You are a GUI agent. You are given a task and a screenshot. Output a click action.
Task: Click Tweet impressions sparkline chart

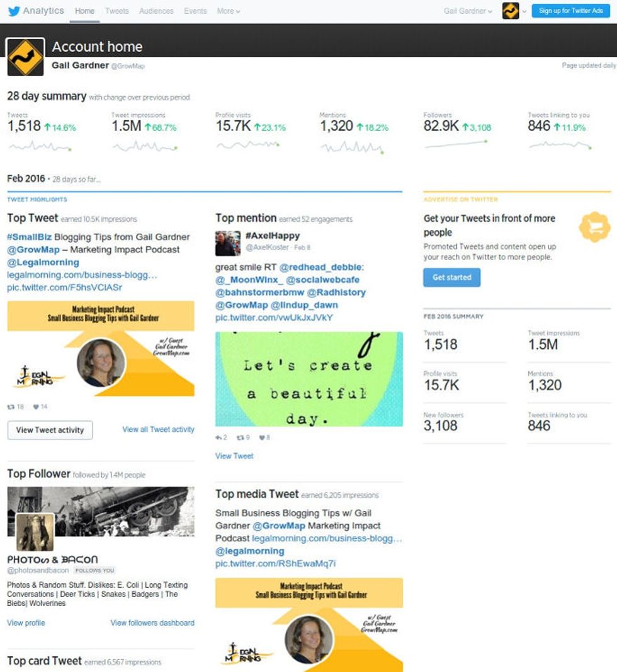(x=144, y=147)
